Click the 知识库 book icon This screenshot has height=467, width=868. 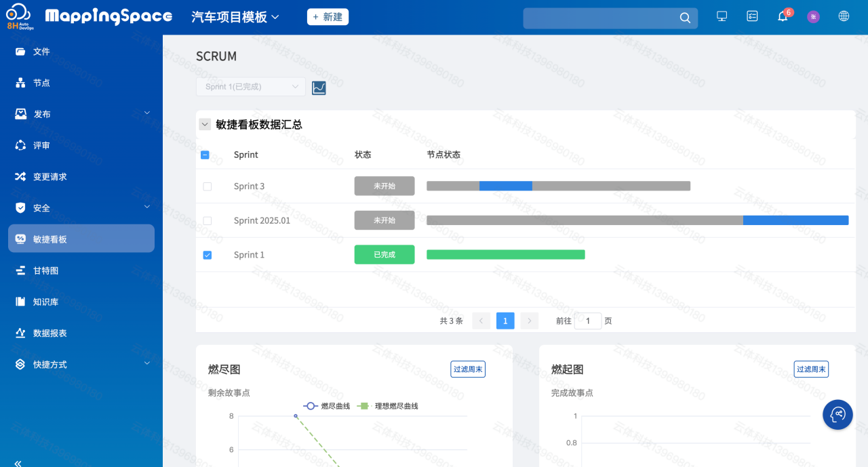click(x=20, y=302)
